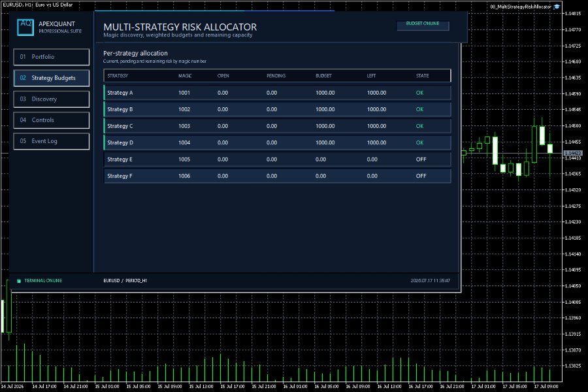Select the Strategy F row name
Image resolution: width=588 pixels, height=392 pixels.
pos(120,176)
